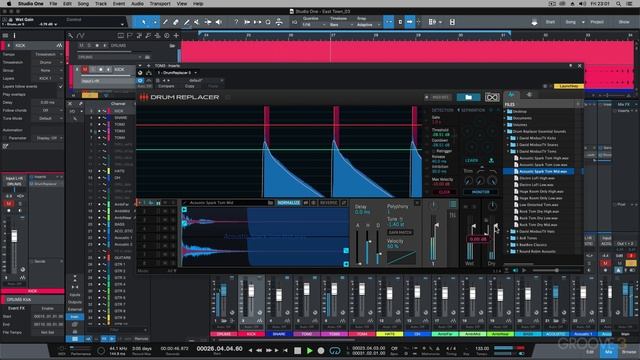Open the Quantize grid dropdown
This screenshot has width=640, height=360.
pyautogui.click(x=313, y=24)
